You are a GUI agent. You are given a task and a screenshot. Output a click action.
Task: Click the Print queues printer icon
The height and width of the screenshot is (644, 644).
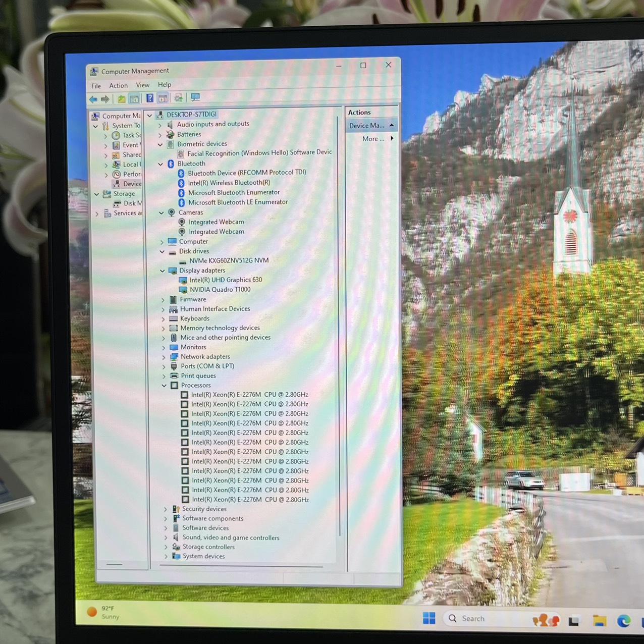[174, 376]
